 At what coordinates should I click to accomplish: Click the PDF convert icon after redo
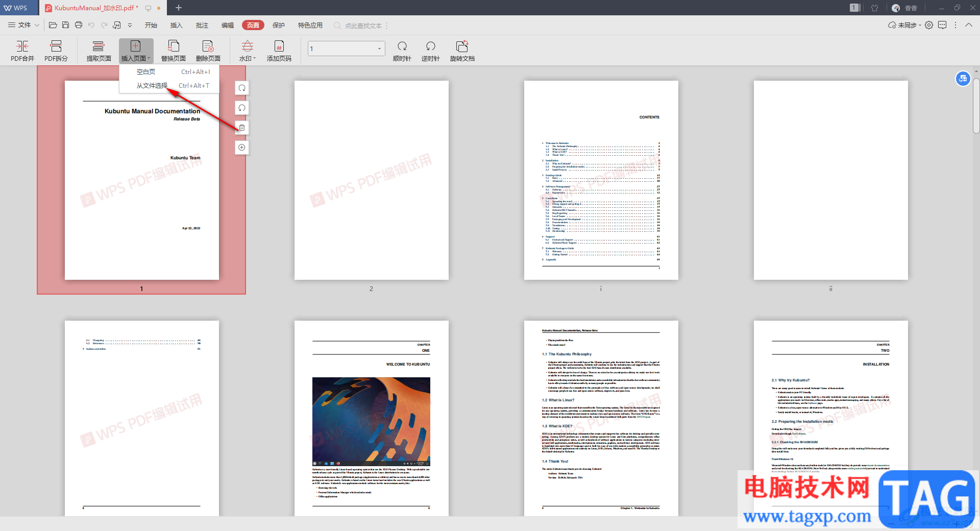click(x=117, y=25)
